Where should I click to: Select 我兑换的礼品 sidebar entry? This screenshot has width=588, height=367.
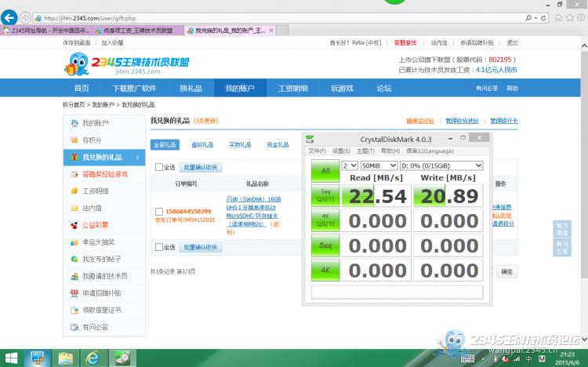(x=104, y=158)
